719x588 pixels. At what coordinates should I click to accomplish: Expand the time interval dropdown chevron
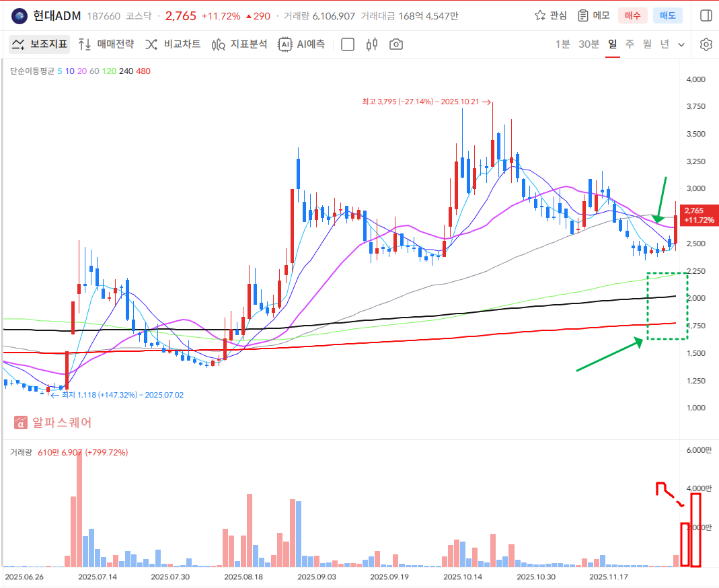click(681, 44)
